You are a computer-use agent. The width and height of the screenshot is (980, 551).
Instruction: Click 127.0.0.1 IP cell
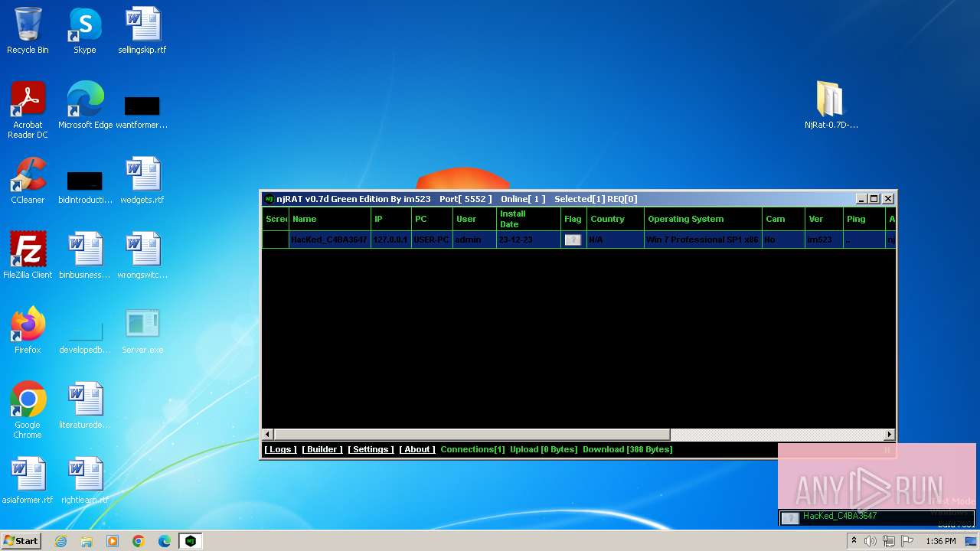391,240
